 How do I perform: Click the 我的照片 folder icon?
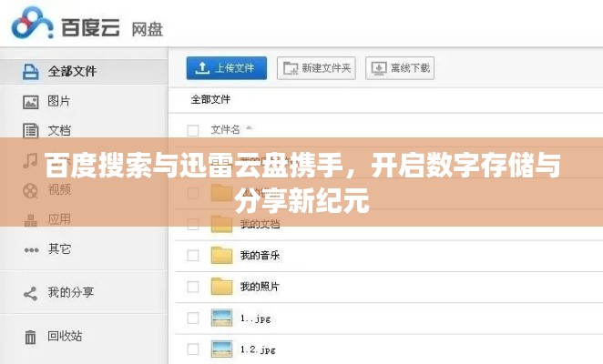[222, 287]
